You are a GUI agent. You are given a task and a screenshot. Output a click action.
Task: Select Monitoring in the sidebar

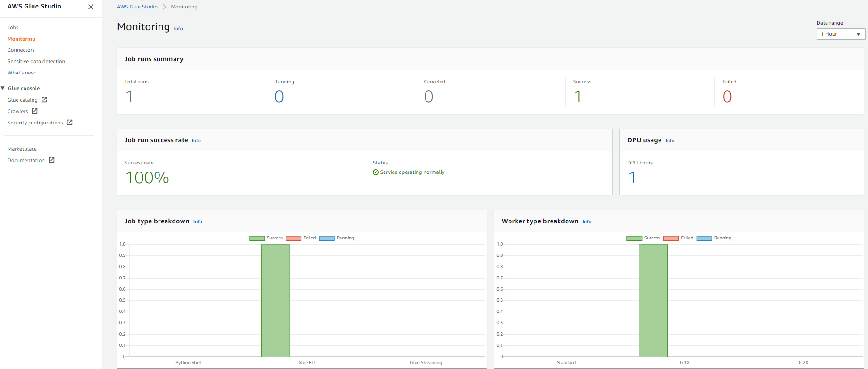coord(21,39)
